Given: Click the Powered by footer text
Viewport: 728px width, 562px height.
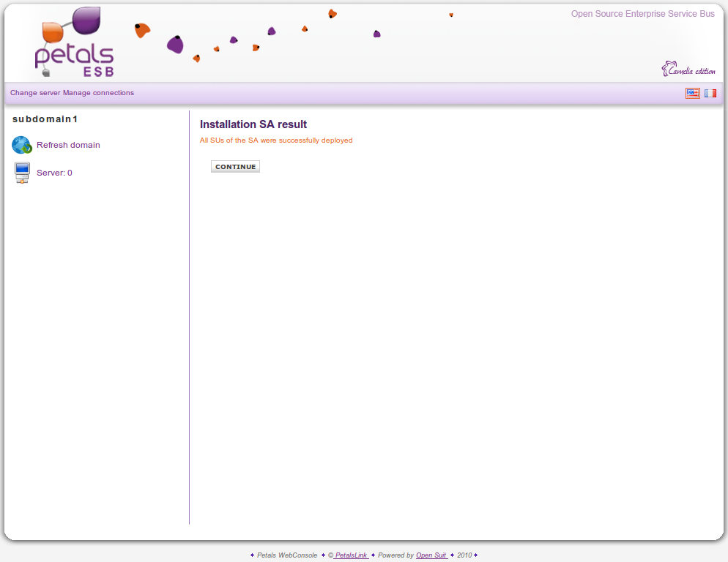Looking at the screenshot, I should (x=395, y=555).
